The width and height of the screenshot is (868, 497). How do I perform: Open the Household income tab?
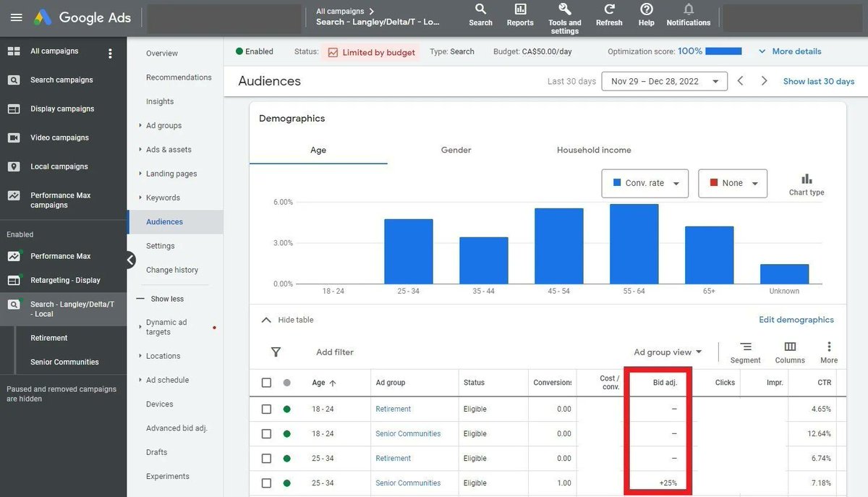coord(593,150)
